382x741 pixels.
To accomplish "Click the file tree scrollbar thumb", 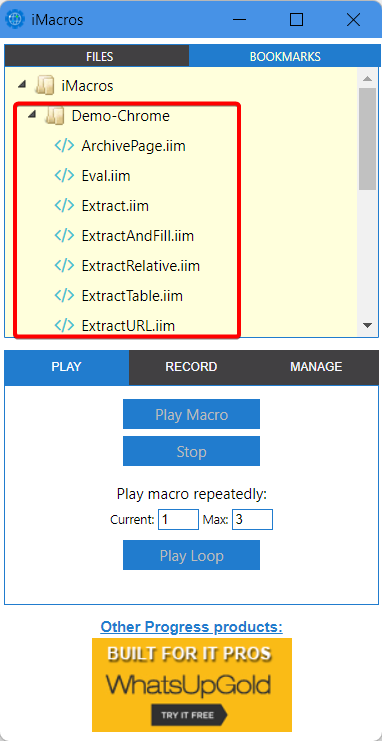I will tap(367, 138).
